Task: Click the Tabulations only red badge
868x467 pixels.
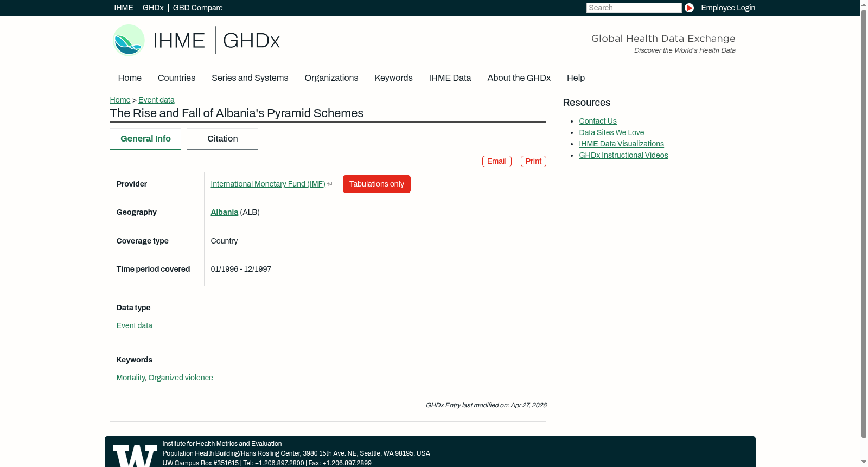Action: coord(376,184)
